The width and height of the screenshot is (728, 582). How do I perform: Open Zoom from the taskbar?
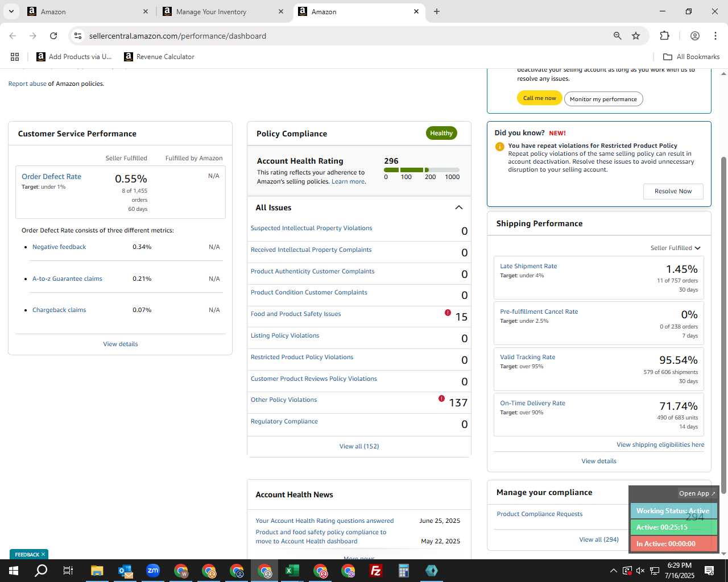pyautogui.click(x=153, y=571)
